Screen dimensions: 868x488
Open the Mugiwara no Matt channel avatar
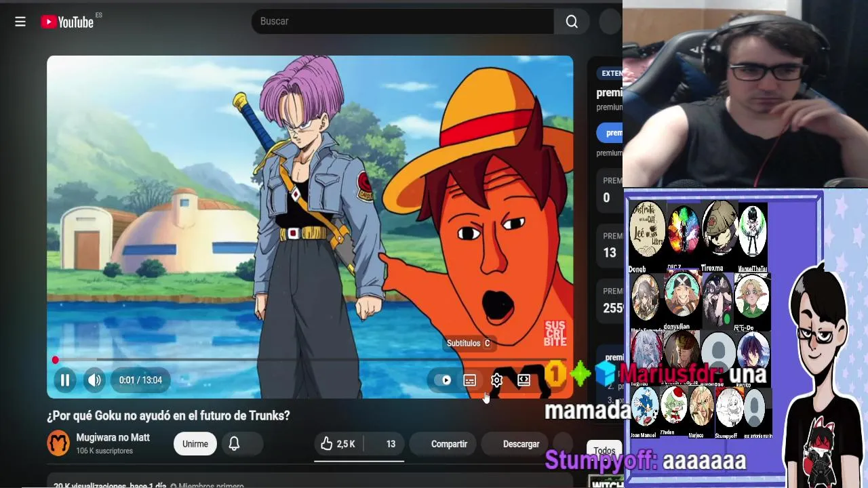coord(58,443)
